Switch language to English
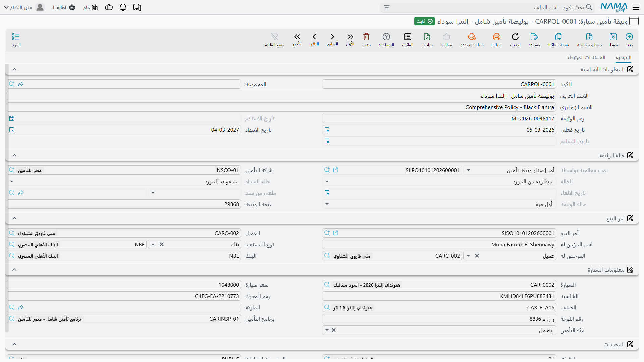Screen dimensions: 644x362 (x=64, y=7)
